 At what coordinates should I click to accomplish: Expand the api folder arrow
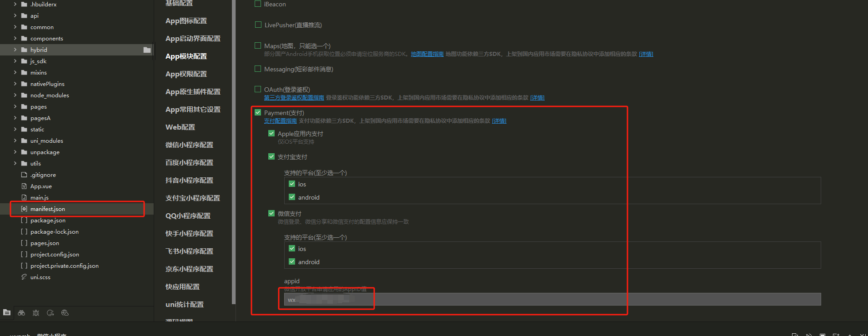click(15, 15)
